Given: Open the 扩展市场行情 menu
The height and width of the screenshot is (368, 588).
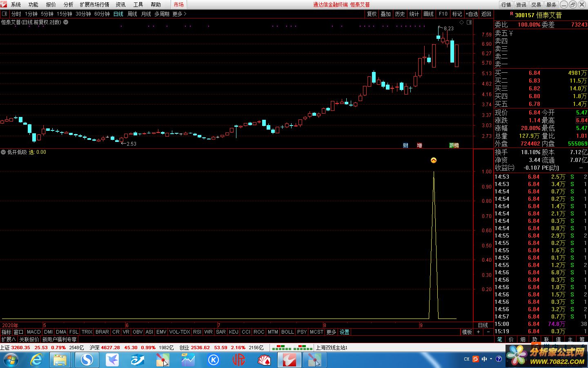Looking at the screenshot, I should pyautogui.click(x=94, y=4).
